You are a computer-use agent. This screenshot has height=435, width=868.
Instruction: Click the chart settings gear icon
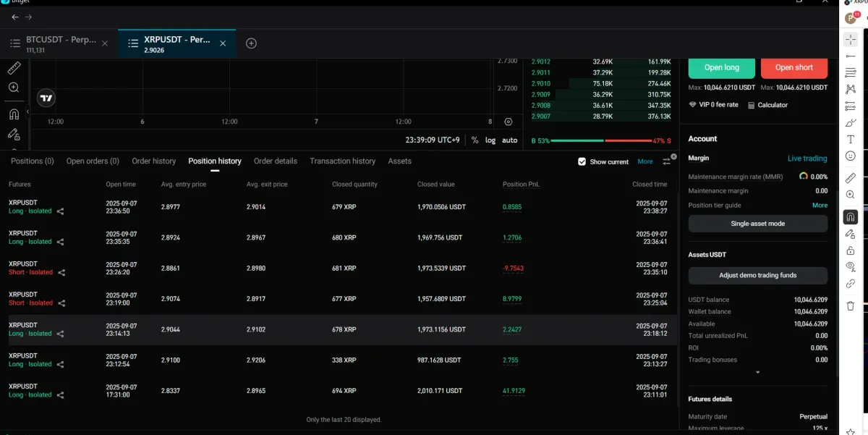(508, 122)
